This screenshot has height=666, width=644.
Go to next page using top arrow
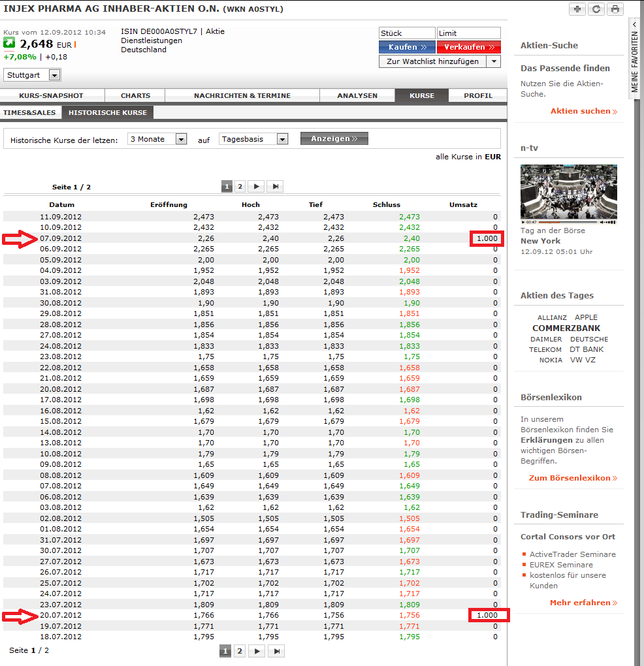point(256,187)
